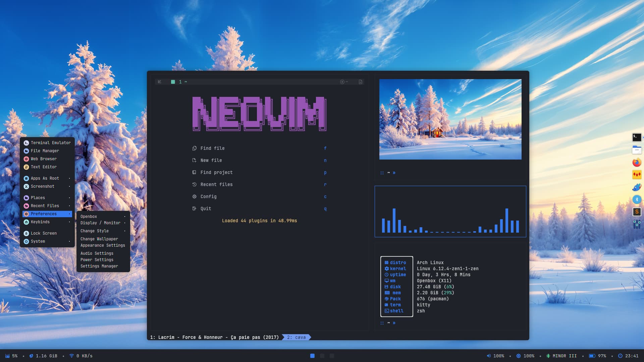Viewport: 644px width, 362px height.
Task: Select Neovim's green tab labeled 1
Action: click(179, 82)
